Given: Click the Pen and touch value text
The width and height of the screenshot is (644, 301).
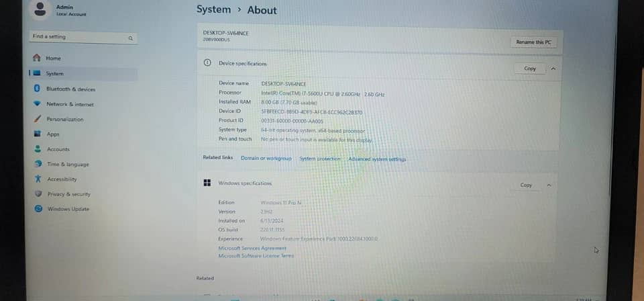Looking at the screenshot, I should 317,140.
